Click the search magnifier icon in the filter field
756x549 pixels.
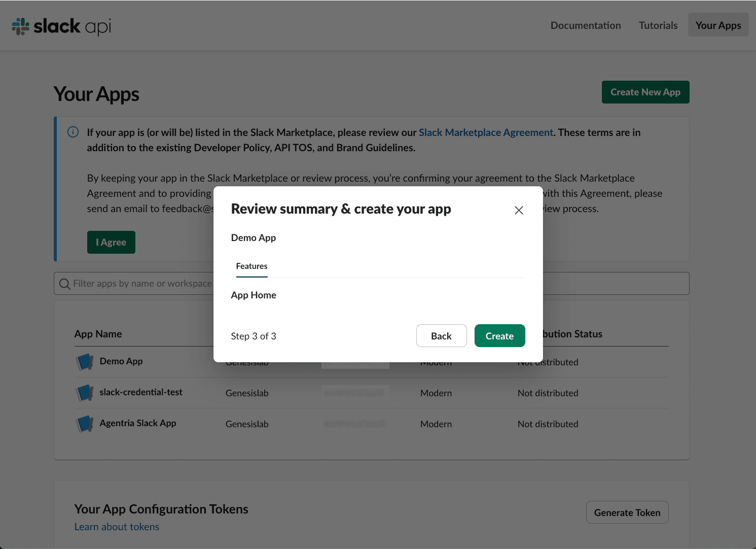65,284
